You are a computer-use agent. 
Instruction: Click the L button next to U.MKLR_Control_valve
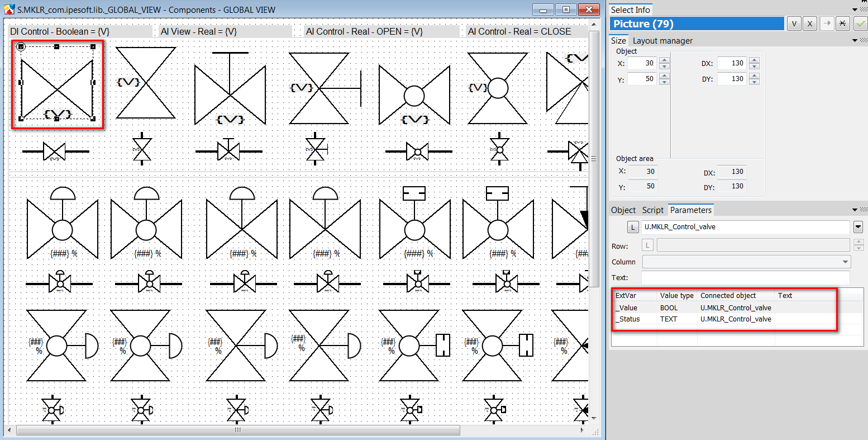click(x=632, y=227)
